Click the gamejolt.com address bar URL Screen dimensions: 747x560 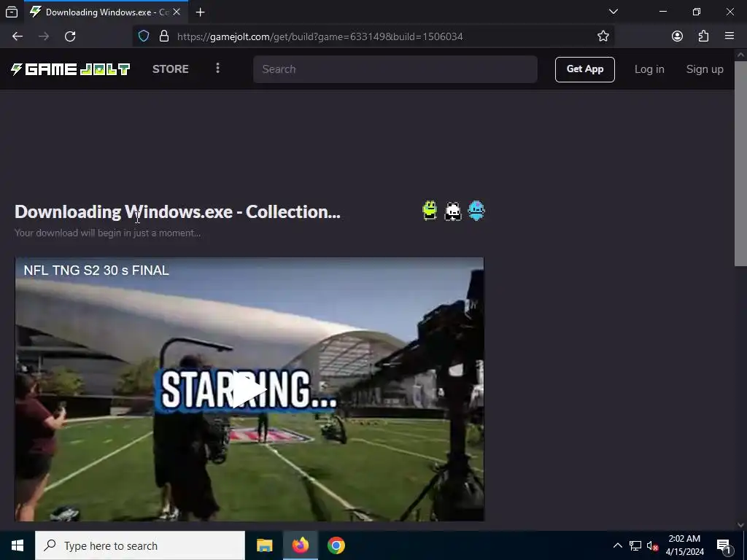click(x=320, y=36)
